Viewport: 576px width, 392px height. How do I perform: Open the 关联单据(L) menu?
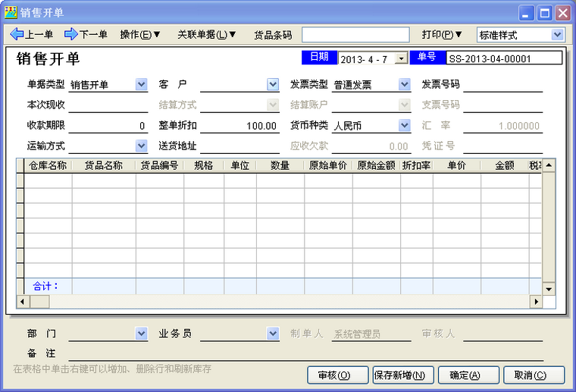206,35
